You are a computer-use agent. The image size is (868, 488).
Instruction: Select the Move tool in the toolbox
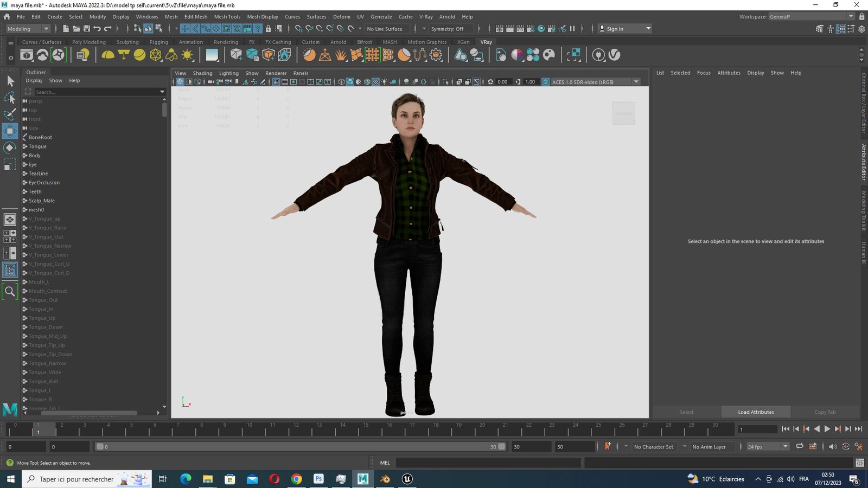coord(10,131)
